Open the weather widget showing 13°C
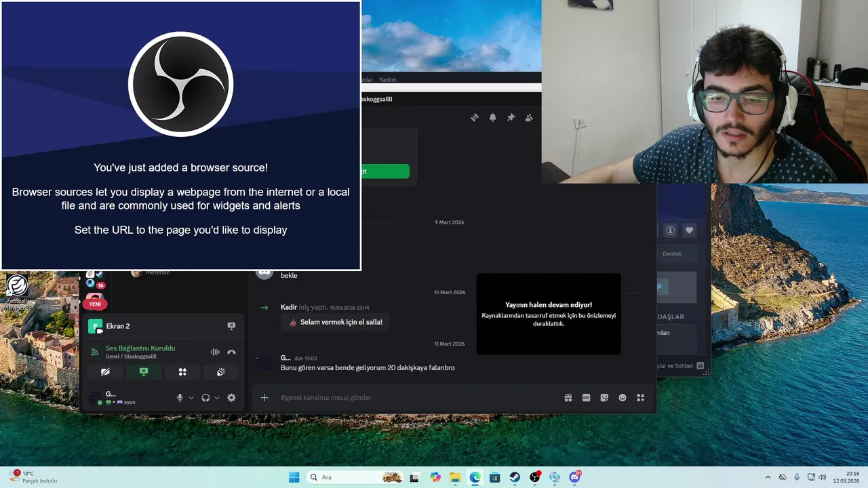 tap(33, 477)
